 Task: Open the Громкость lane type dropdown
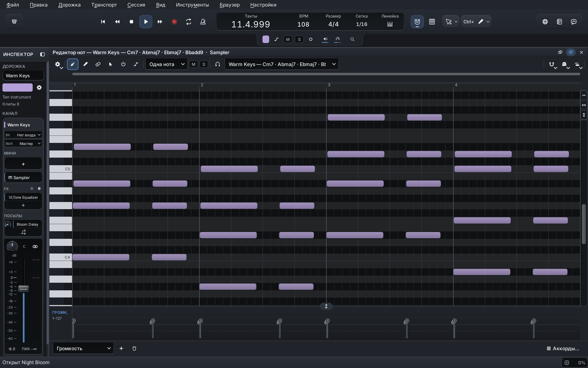click(83, 348)
